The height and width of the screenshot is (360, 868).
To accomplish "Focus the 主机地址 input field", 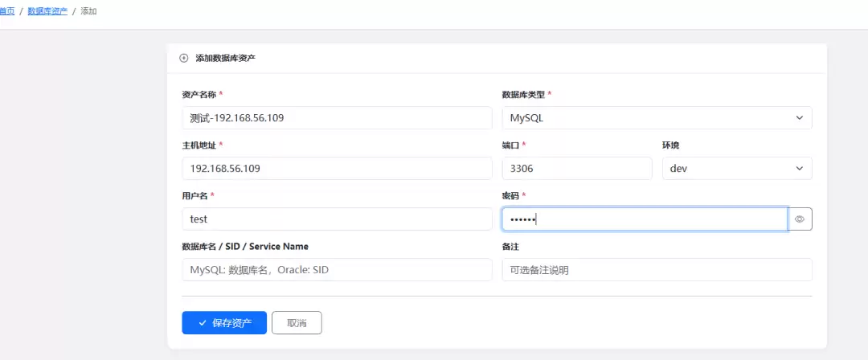I will point(337,169).
